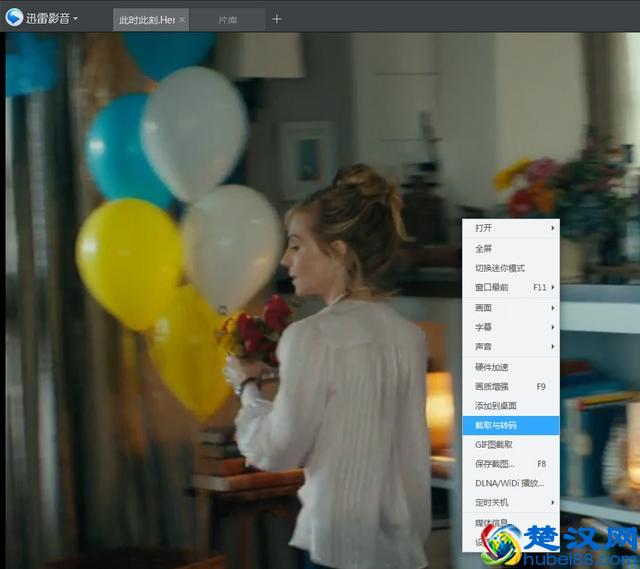The image size is (640, 569).
Task: Switch to the 片库 tab
Action: click(229, 19)
